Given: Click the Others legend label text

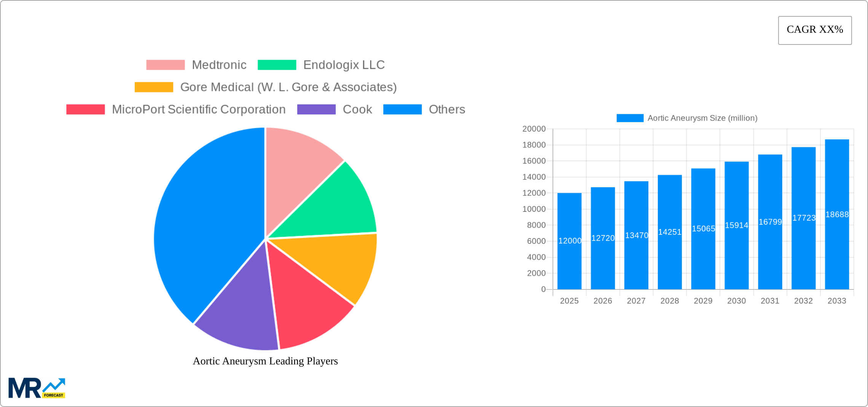Looking at the screenshot, I should click(447, 110).
